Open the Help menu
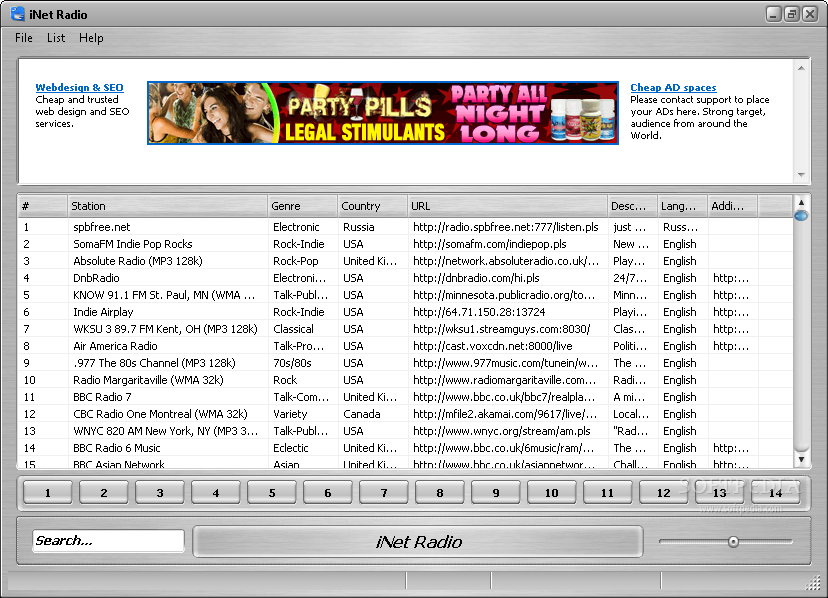The image size is (828, 598). 91,38
